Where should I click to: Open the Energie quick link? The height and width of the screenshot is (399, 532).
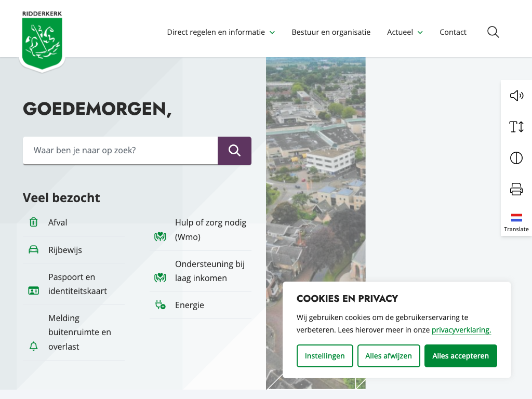point(189,305)
